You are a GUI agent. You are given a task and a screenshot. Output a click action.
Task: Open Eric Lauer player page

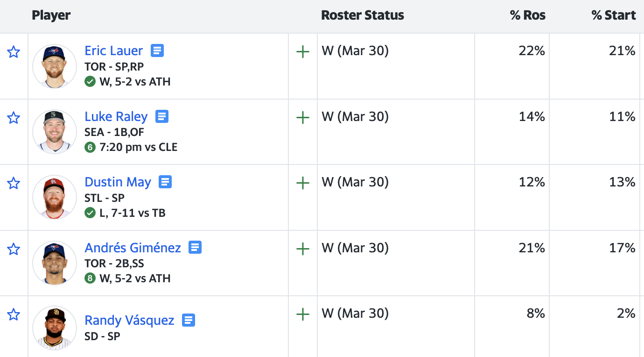(x=114, y=50)
